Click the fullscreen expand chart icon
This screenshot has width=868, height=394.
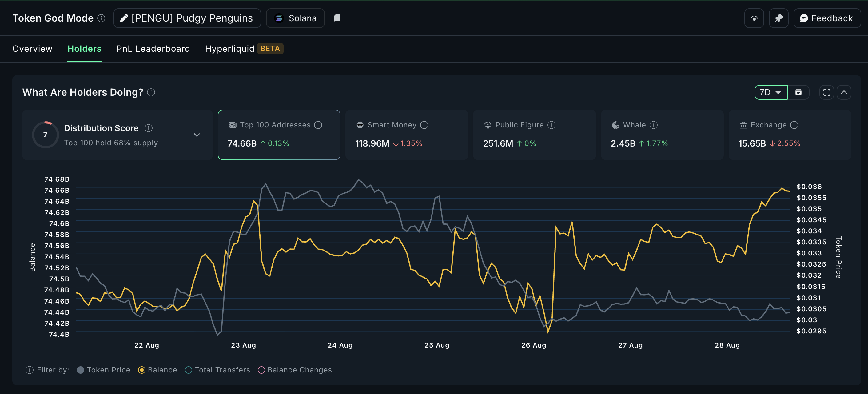826,92
